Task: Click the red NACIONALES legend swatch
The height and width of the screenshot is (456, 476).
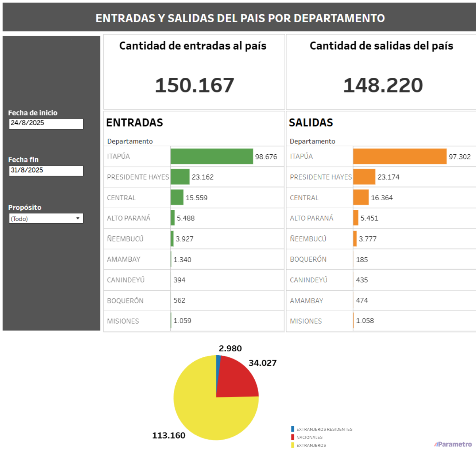Action: tap(293, 437)
